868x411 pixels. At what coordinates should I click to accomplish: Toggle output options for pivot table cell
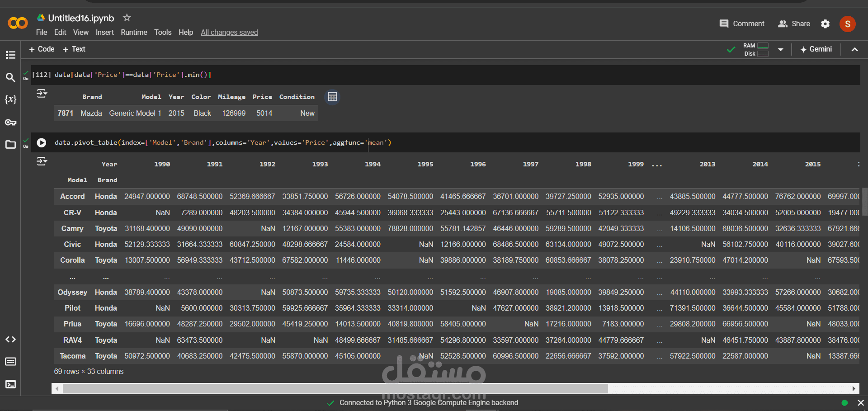[42, 161]
